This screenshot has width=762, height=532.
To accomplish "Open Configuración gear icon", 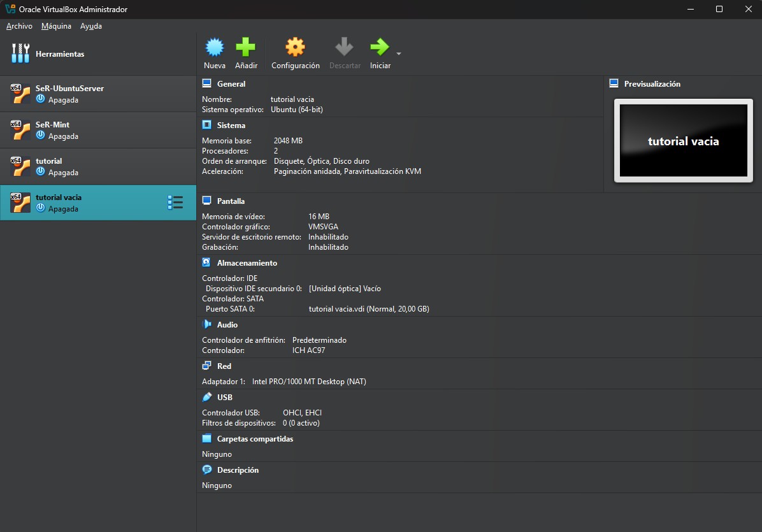I will coord(295,47).
